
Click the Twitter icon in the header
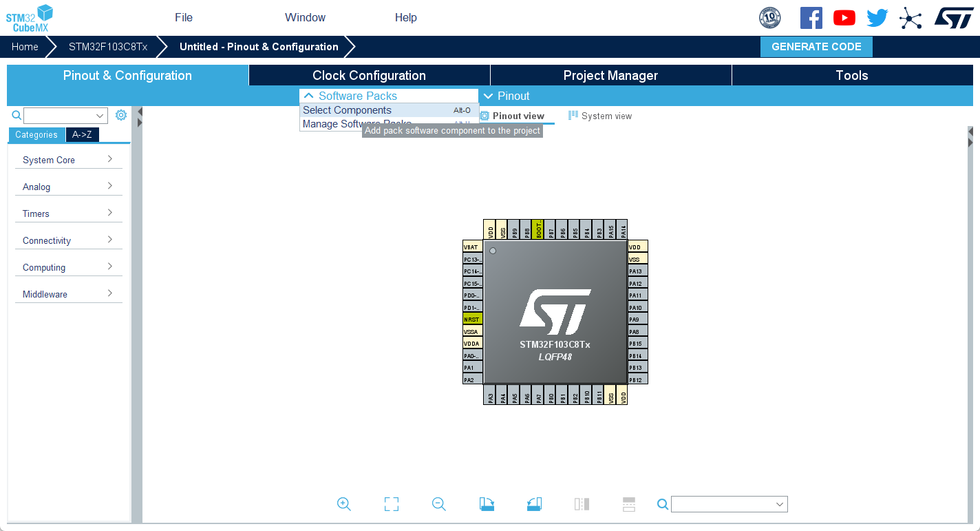877,17
